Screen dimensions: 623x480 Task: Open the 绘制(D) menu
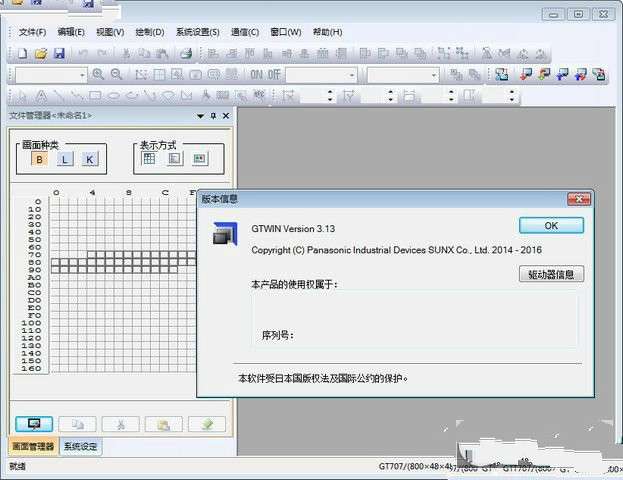[x=150, y=32]
